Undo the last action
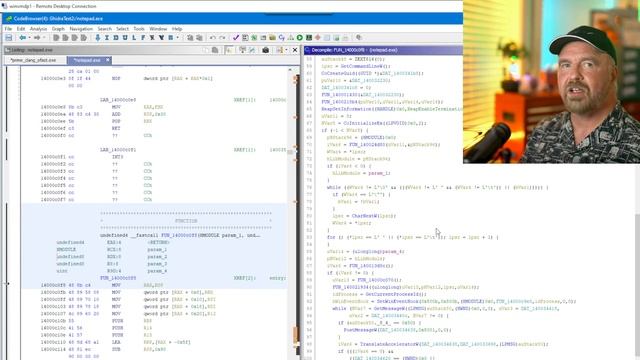 (213, 38)
